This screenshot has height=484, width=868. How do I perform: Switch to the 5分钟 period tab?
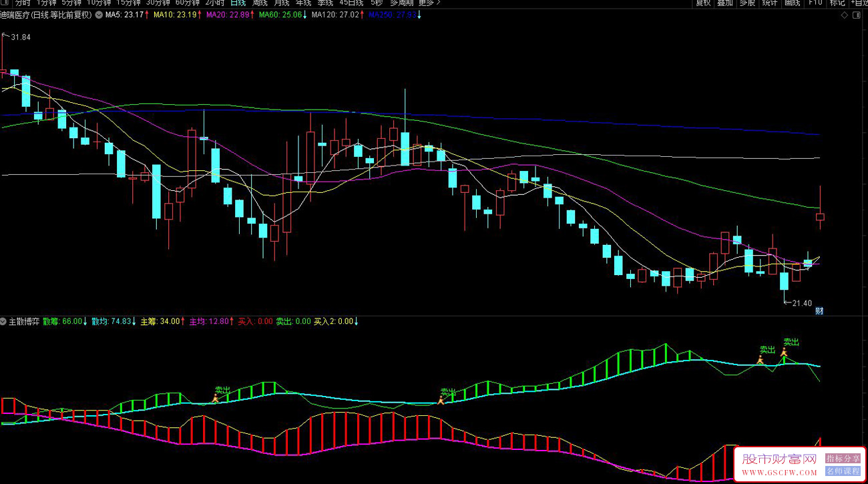point(72,3)
